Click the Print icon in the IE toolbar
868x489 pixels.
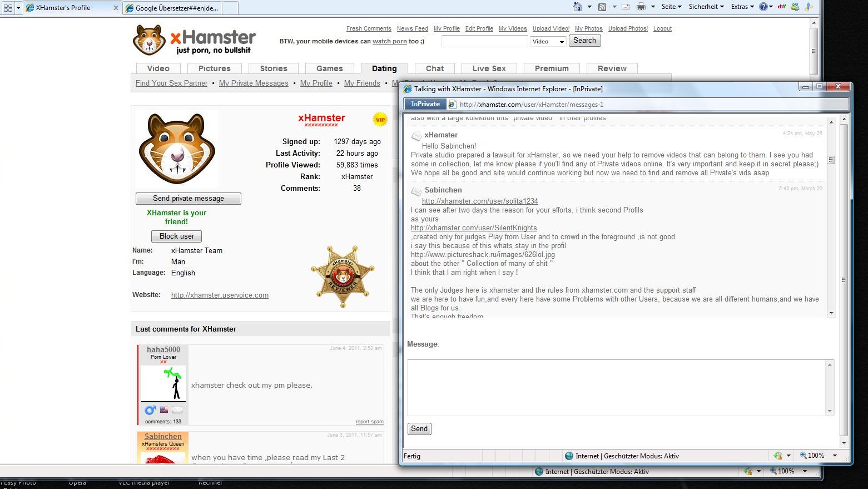coord(641,7)
